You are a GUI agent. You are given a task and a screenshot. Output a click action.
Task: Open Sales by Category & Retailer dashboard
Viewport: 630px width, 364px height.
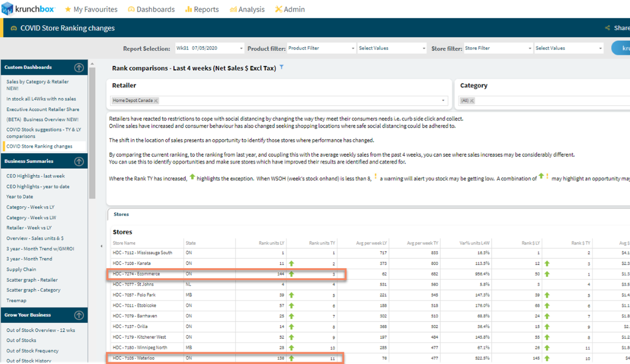tap(37, 85)
